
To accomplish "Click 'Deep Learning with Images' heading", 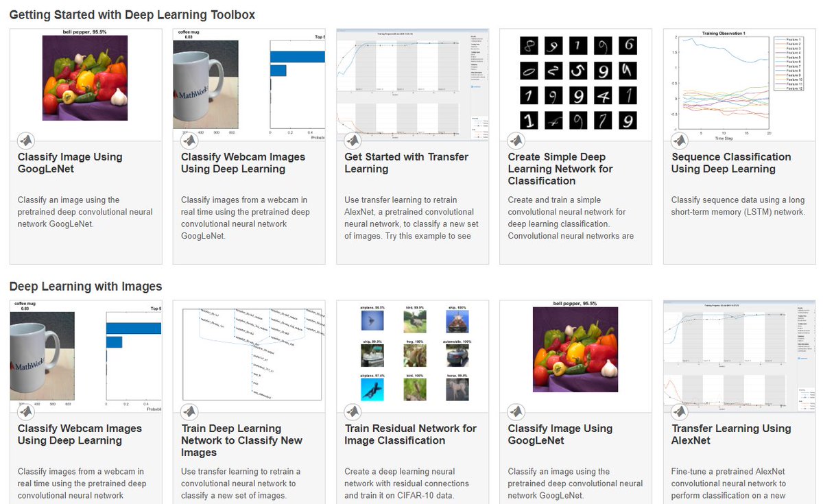I will coord(86,286).
